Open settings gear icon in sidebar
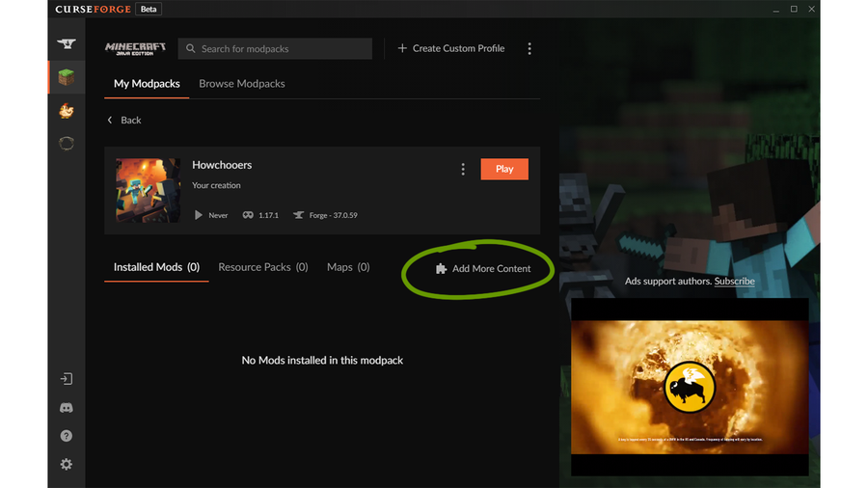The height and width of the screenshot is (488, 868). coord(67,464)
